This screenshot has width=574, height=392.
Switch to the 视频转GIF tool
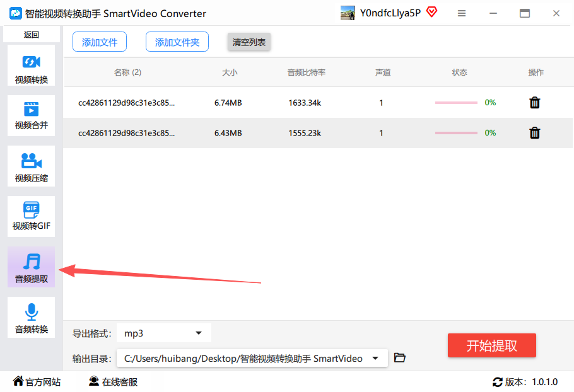(x=32, y=217)
